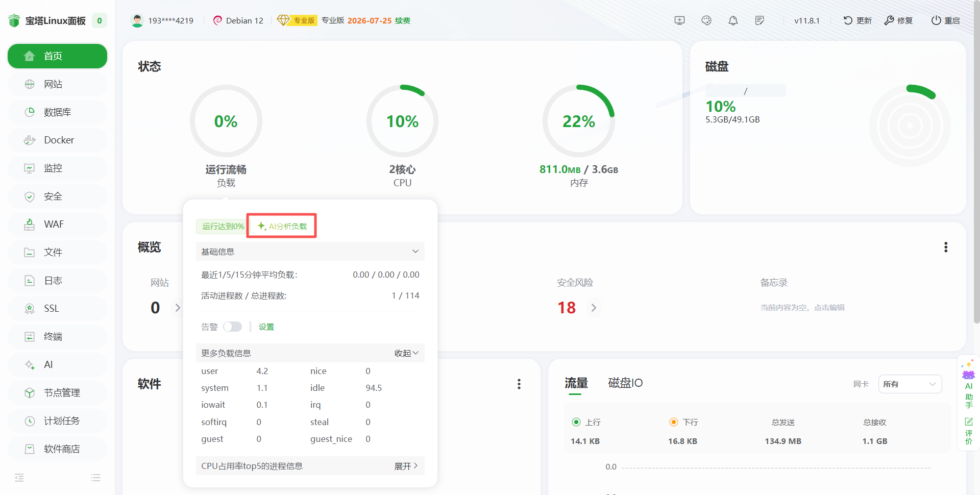The image size is (980, 495).
Task: Click the user avatar 193****4219
Action: click(x=137, y=20)
